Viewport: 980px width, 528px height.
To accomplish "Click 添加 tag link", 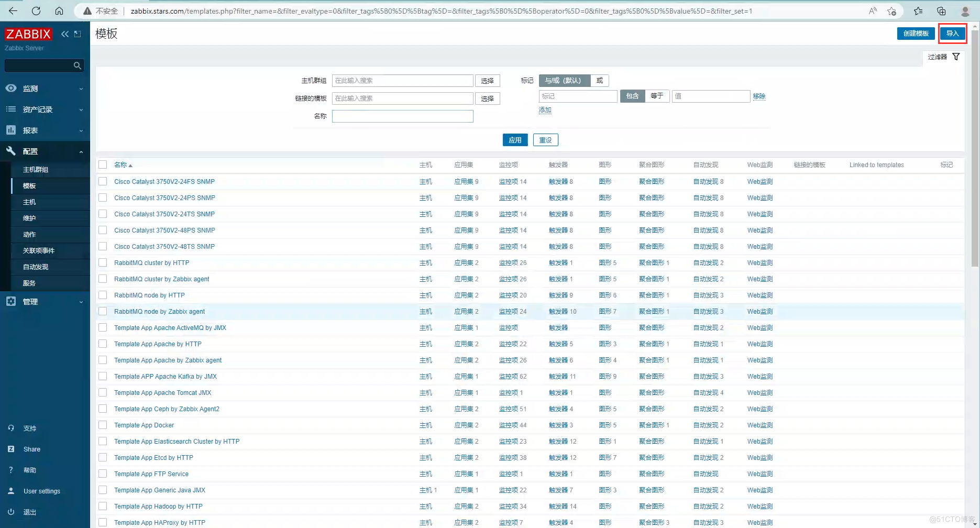I will pyautogui.click(x=545, y=110).
